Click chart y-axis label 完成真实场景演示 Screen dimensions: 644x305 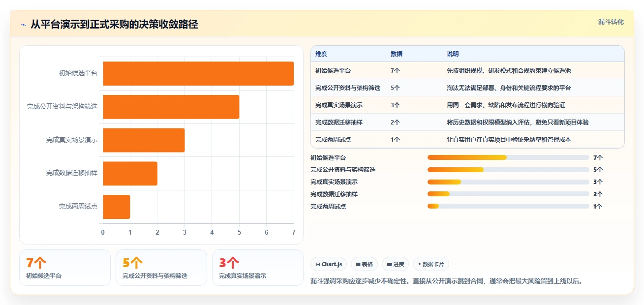coord(72,140)
